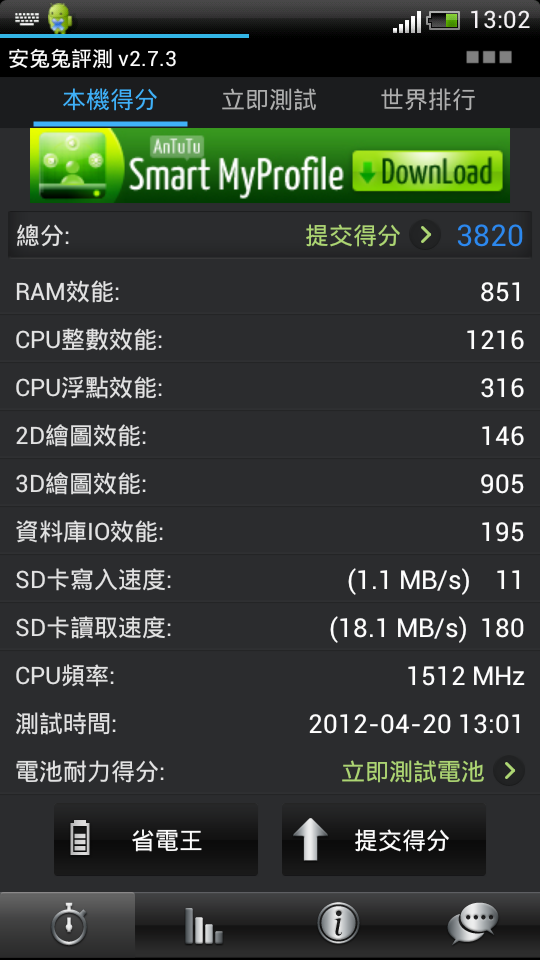Tap the green 提交得分 link in total row
540x960 pixels.
pos(353,236)
